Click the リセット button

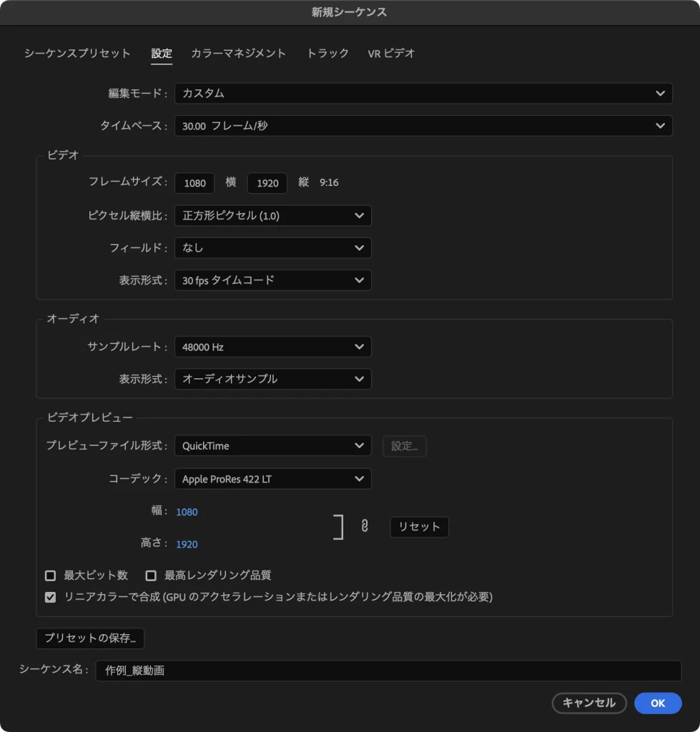pos(419,527)
